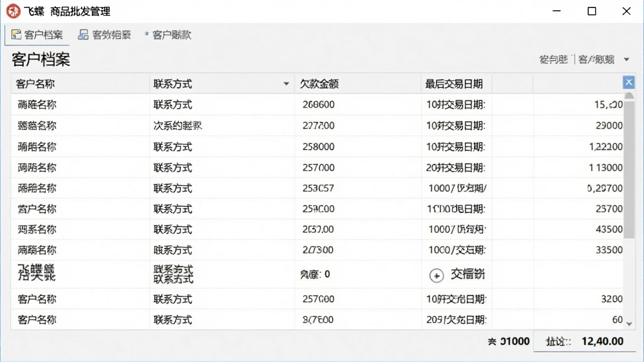Open the 客户档案 tab
644x362 pixels.
37,35
